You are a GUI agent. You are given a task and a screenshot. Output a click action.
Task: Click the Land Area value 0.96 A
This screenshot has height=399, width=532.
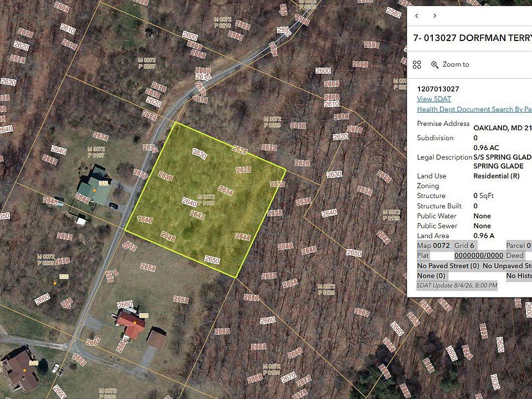click(x=484, y=236)
